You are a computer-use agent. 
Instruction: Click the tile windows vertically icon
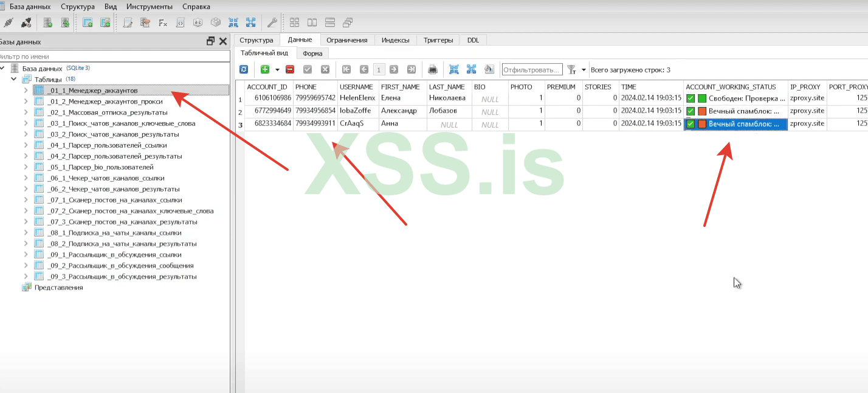click(330, 23)
